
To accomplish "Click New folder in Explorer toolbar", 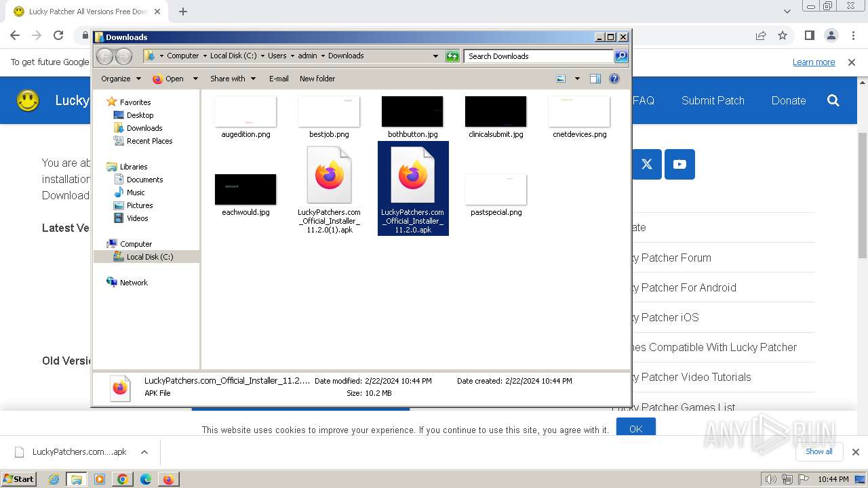I will click(317, 79).
